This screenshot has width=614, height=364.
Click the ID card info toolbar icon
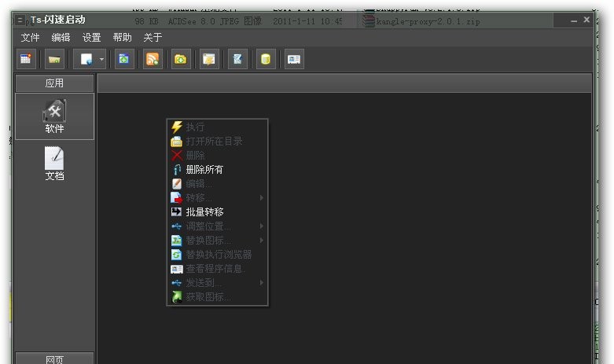(294, 60)
